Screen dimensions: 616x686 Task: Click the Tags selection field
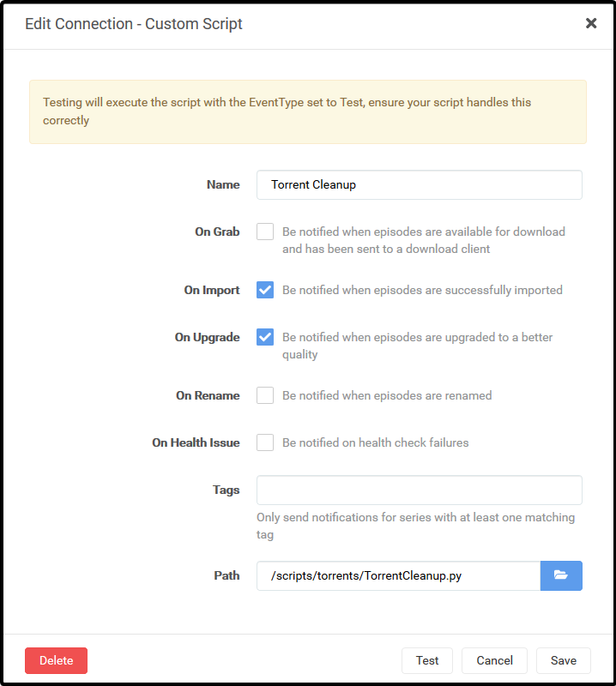click(419, 490)
